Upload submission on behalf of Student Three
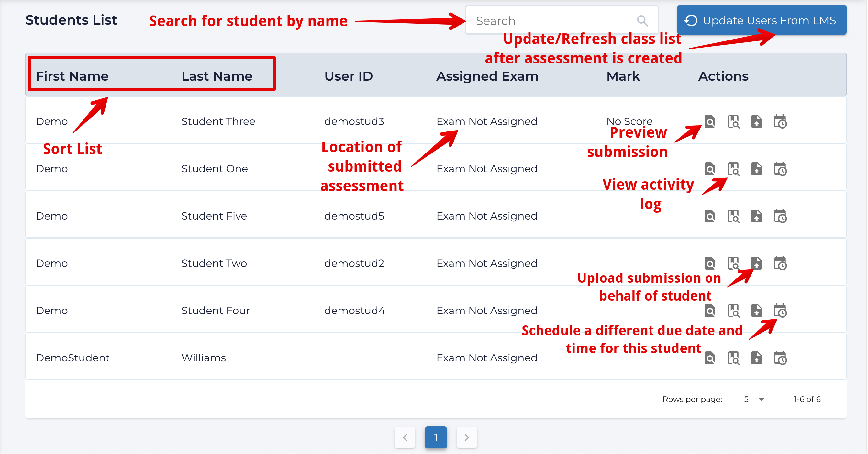Screen dimensions: 868x454 (x=756, y=122)
